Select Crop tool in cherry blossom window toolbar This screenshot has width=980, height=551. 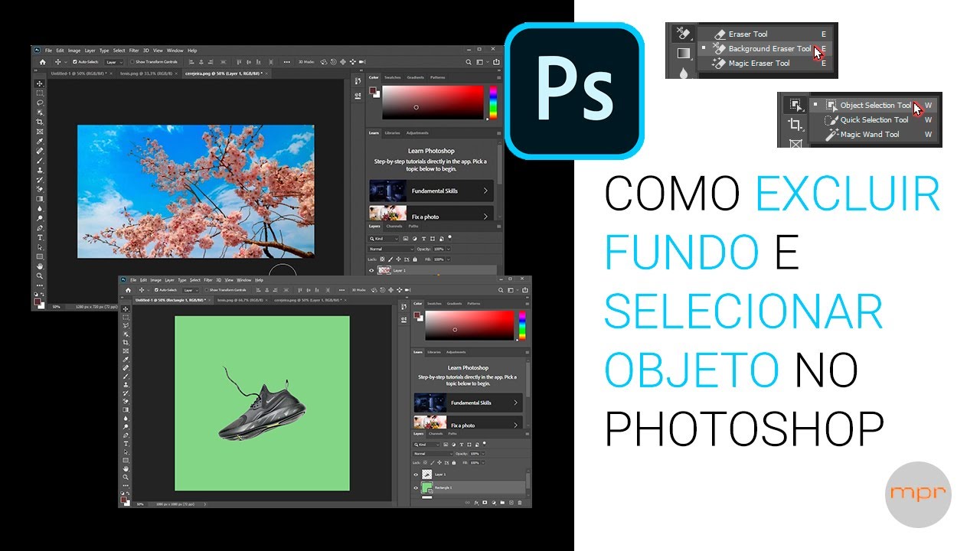tap(40, 122)
